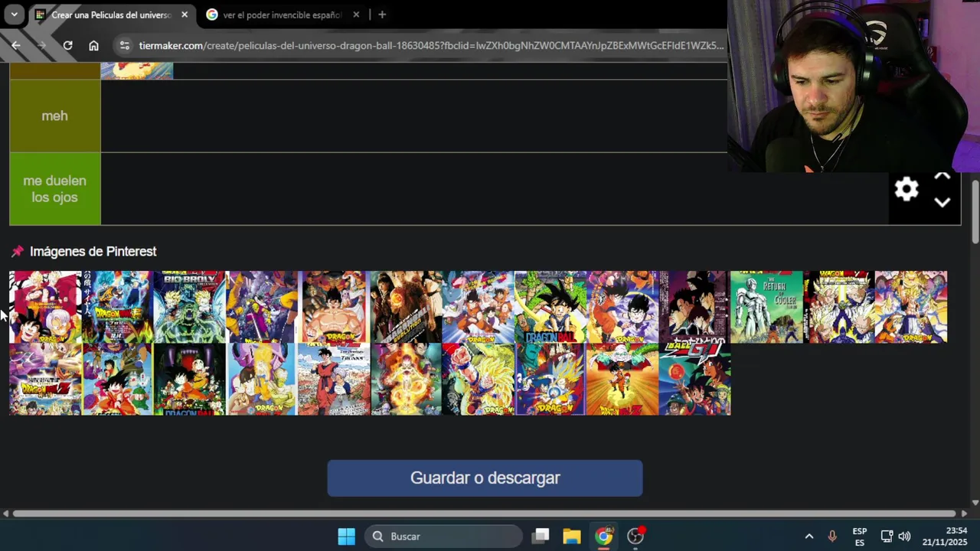The width and height of the screenshot is (980, 551).
Task: Select the Goku and Gohan purple sky poster
Action: point(622,306)
